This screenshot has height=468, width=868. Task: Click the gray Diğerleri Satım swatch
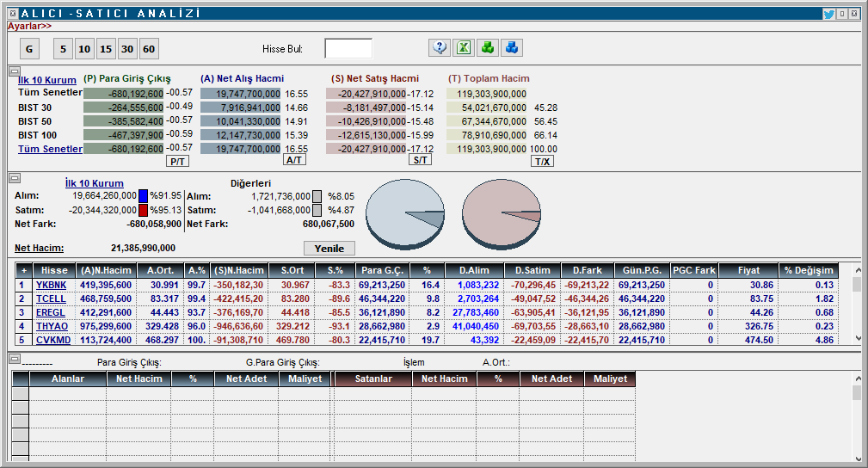pos(317,210)
